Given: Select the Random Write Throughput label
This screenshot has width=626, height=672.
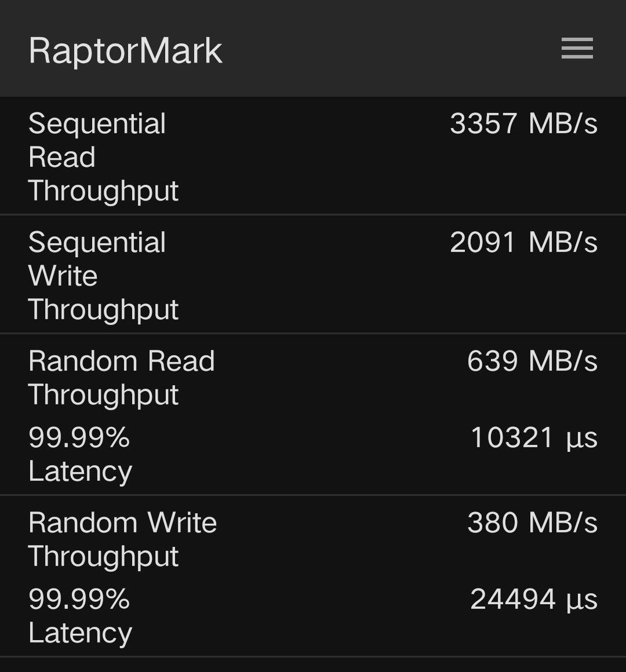Looking at the screenshot, I should [122, 539].
